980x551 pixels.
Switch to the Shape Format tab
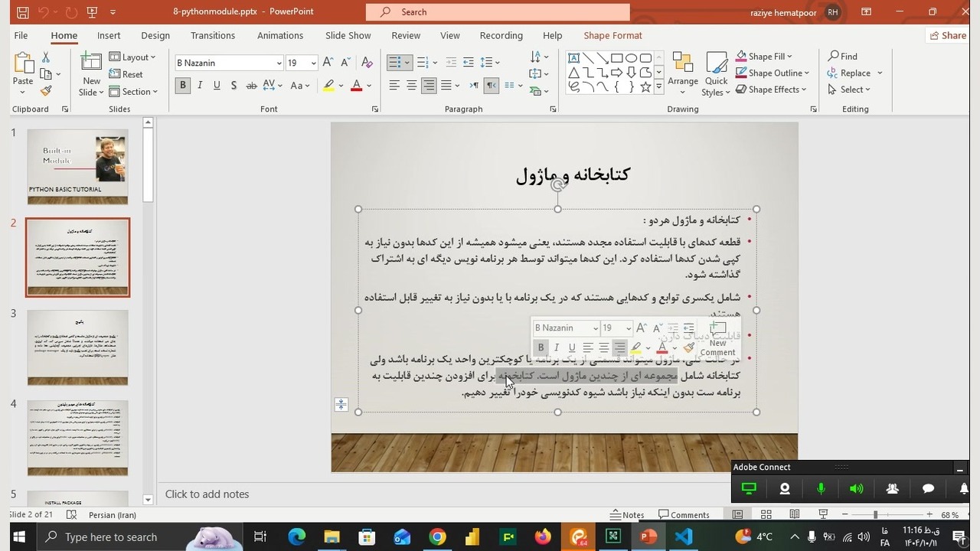(x=612, y=35)
